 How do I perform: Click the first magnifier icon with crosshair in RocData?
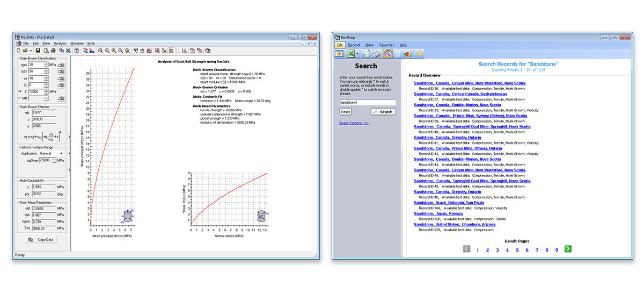(100, 51)
